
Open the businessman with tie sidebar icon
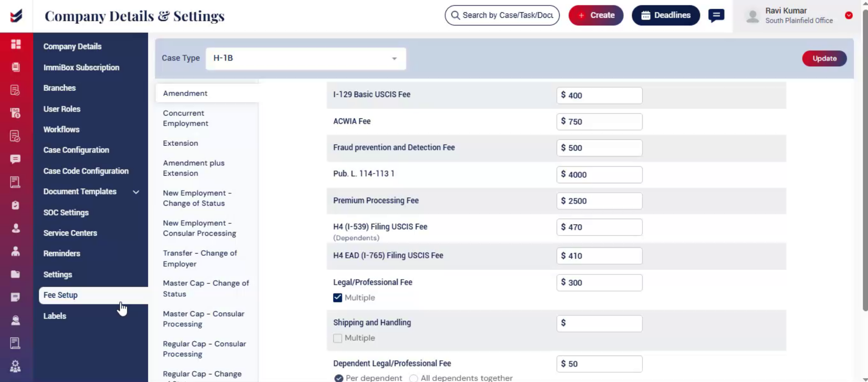[15, 251]
